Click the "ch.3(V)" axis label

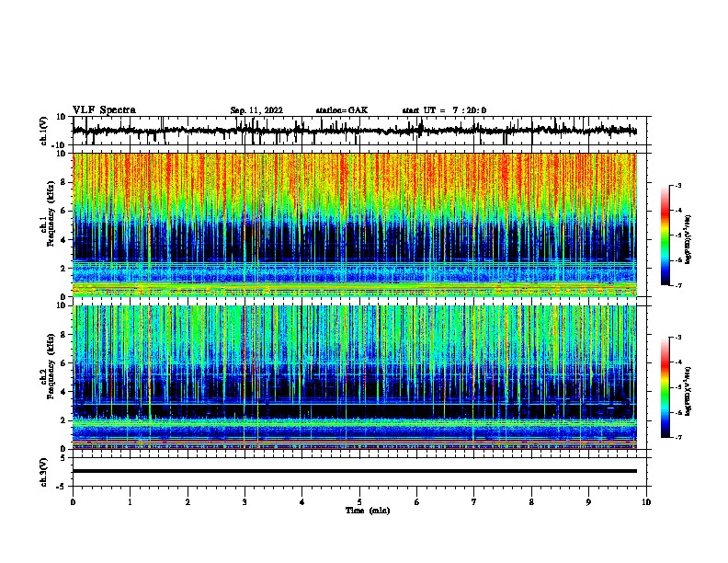44,473
